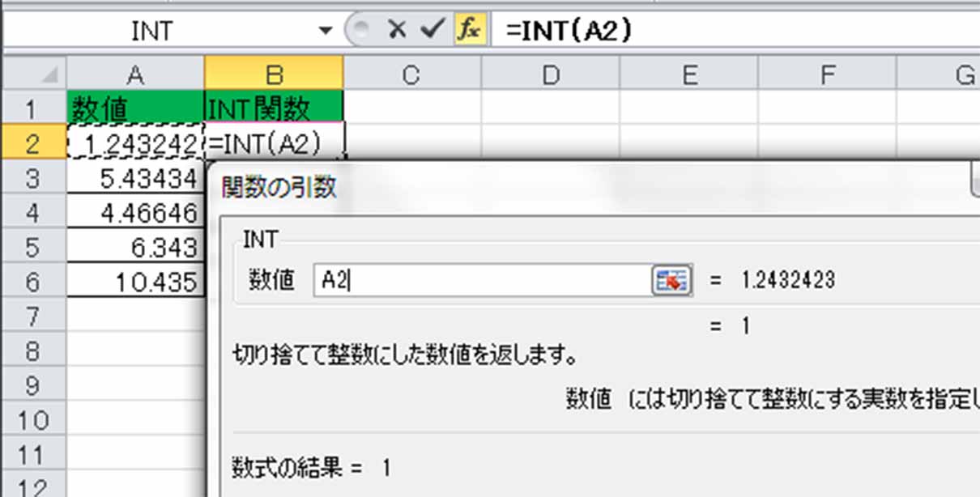This screenshot has height=497, width=980.
Task: Select row 3 header
Action: click(33, 176)
